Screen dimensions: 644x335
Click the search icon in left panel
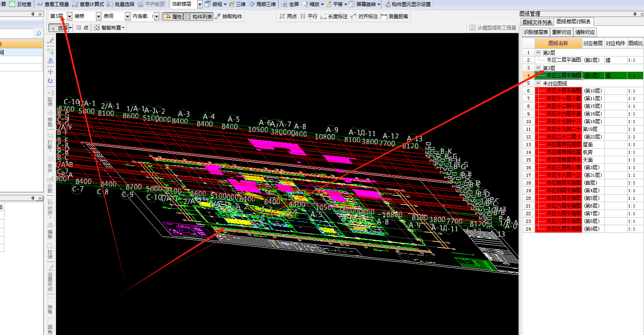(39, 33)
